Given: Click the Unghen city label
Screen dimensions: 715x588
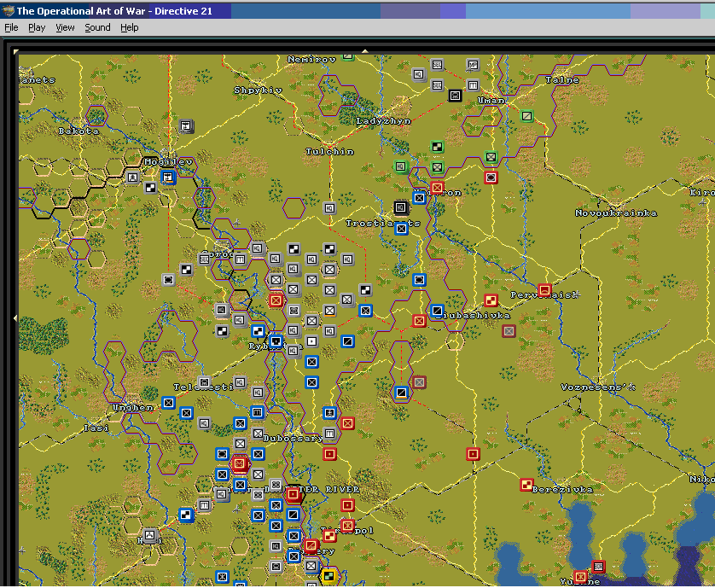Looking at the screenshot, I should 133,407.
